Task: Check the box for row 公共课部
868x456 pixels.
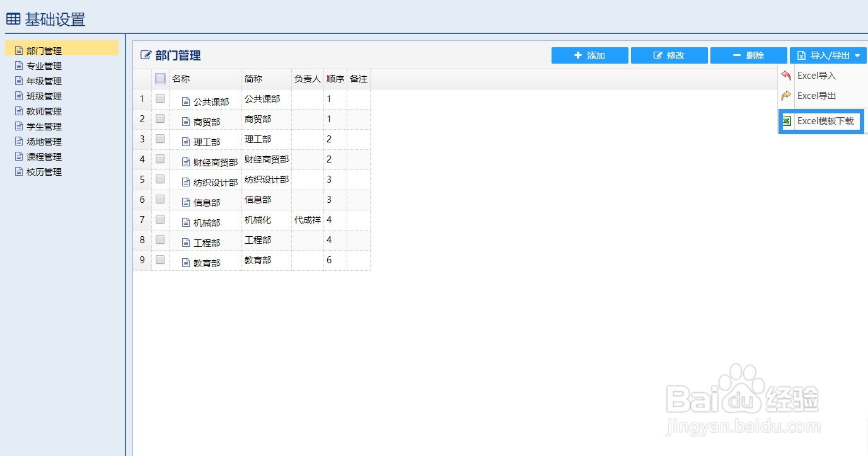Action: click(160, 98)
